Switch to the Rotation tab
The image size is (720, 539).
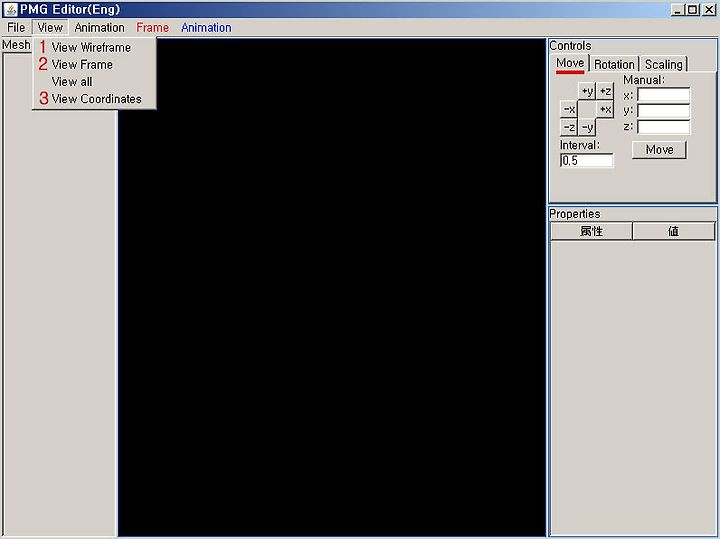[614, 64]
